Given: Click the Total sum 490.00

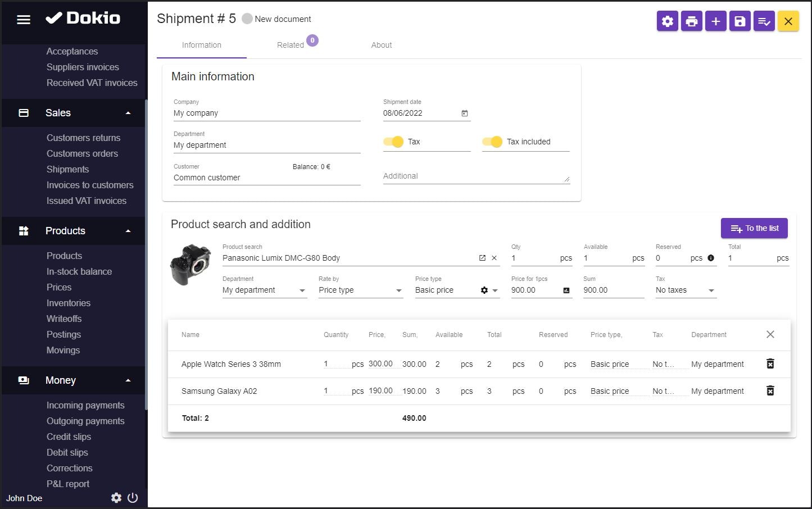Looking at the screenshot, I should point(414,418).
